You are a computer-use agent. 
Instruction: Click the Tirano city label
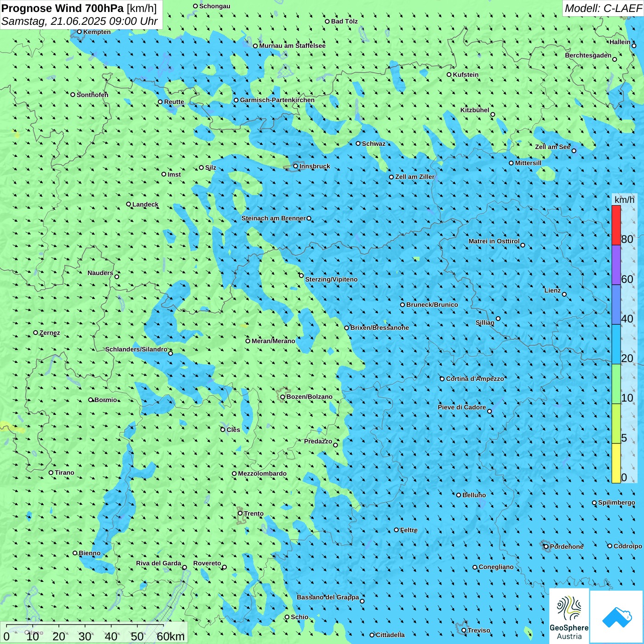64,472
